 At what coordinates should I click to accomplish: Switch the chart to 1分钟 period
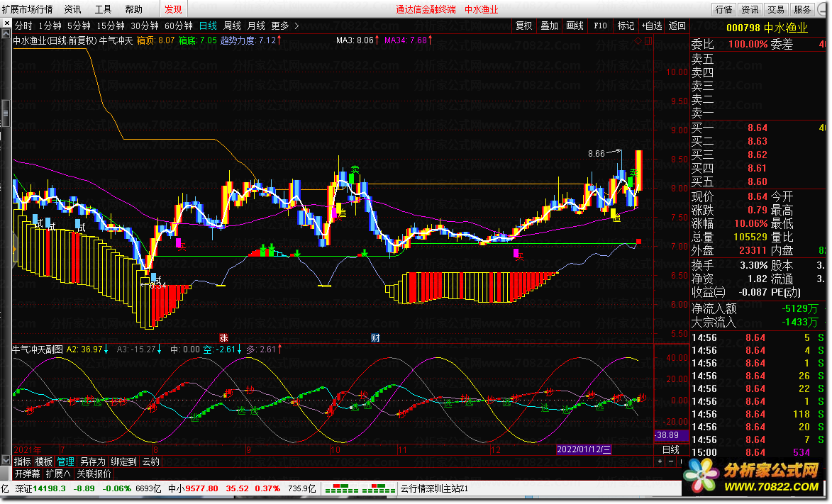[x=50, y=26]
